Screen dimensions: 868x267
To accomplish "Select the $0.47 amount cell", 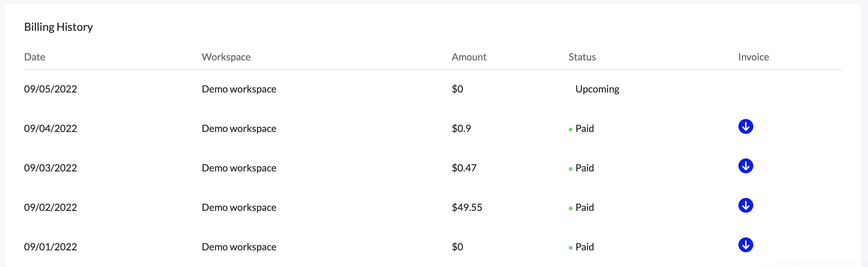I will click(464, 168).
